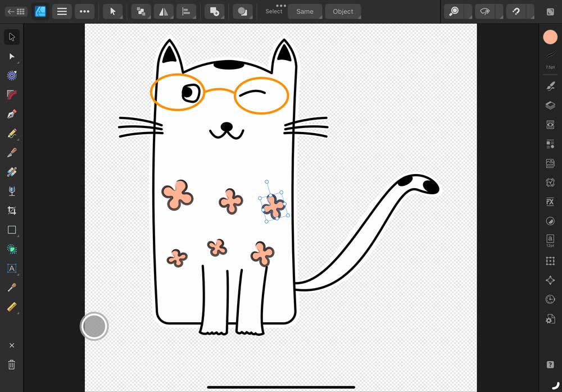This screenshot has width=562, height=392.
Task: Select the Rectangle shape tool
Action: click(12, 230)
